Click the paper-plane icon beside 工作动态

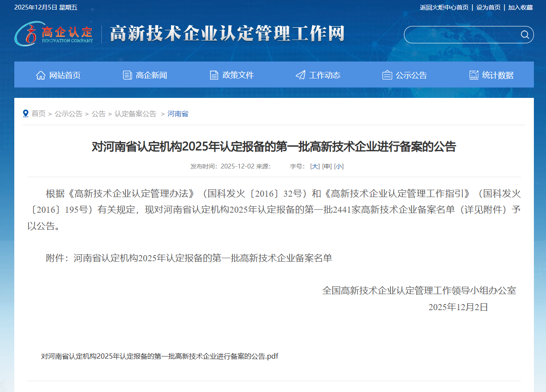300,75
